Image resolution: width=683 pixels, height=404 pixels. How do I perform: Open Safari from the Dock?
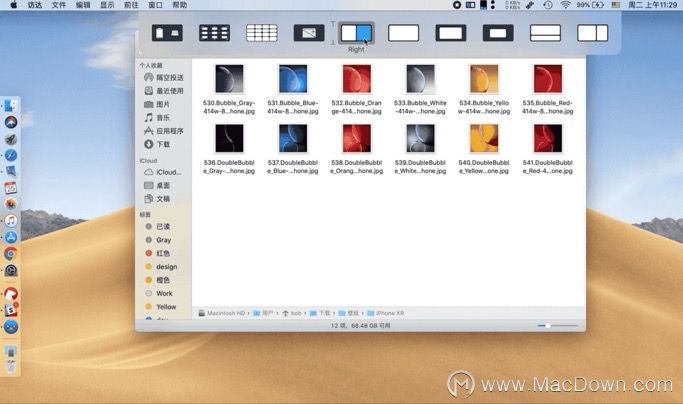11,155
